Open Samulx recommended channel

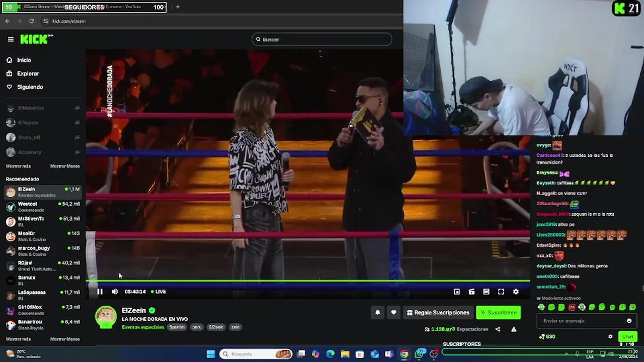point(43,280)
